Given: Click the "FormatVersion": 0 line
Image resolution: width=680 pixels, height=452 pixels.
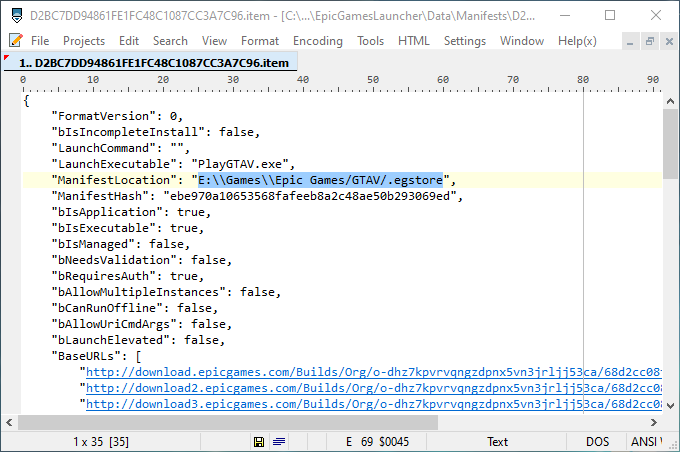Looking at the screenshot, I should click(117, 116).
